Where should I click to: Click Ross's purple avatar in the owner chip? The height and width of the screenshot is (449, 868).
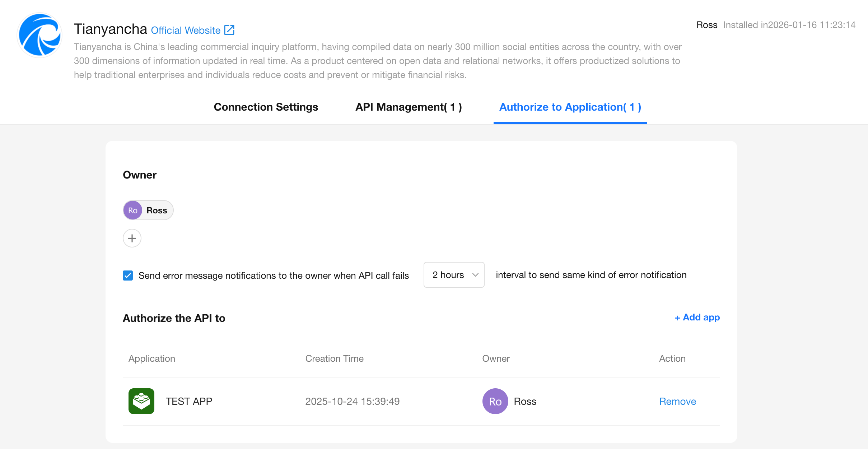pyautogui.click(x=133, y=210)
